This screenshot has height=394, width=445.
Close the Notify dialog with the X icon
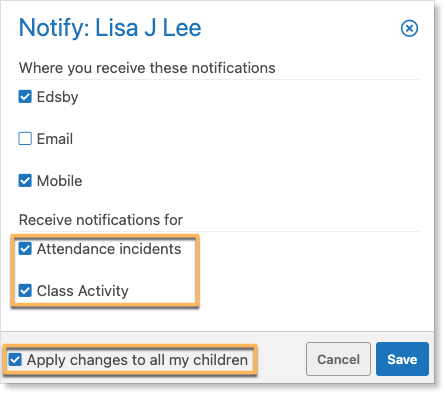click(x=409, y=28)
